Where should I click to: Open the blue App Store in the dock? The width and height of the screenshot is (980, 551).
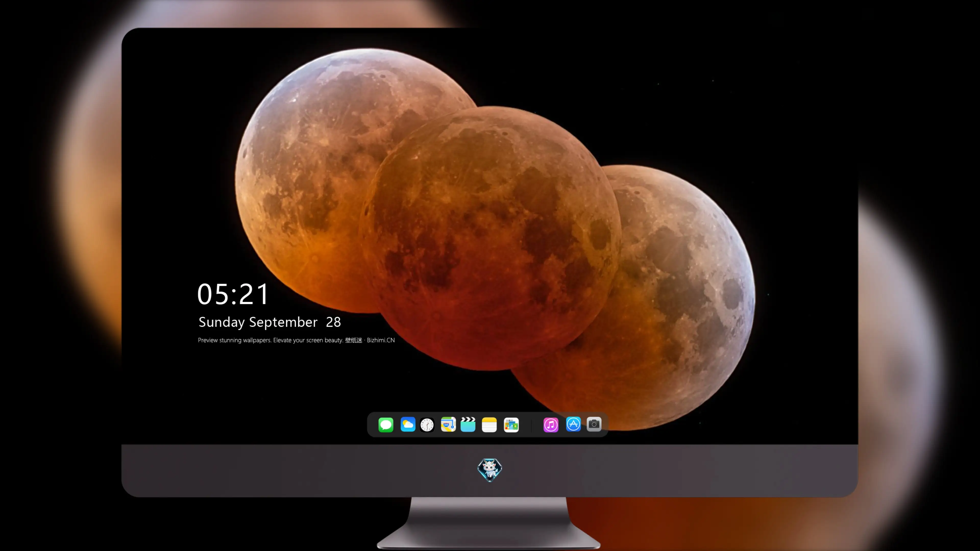pos(573,424)
